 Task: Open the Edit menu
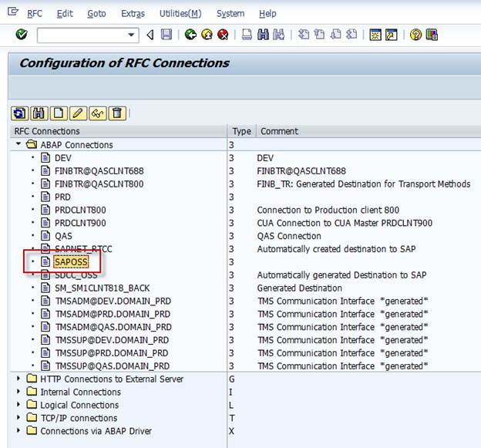click(x=65, y=14)
